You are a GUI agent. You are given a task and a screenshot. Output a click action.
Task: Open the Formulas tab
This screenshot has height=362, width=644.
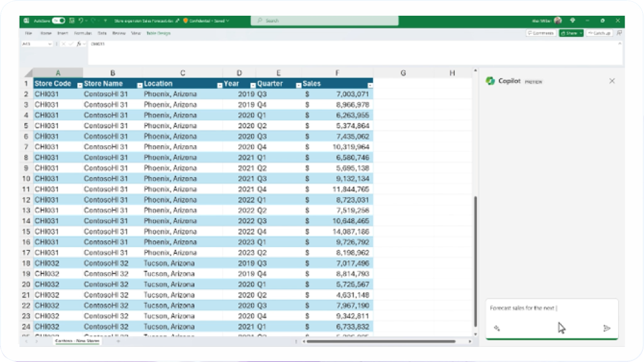pos(83,33)
